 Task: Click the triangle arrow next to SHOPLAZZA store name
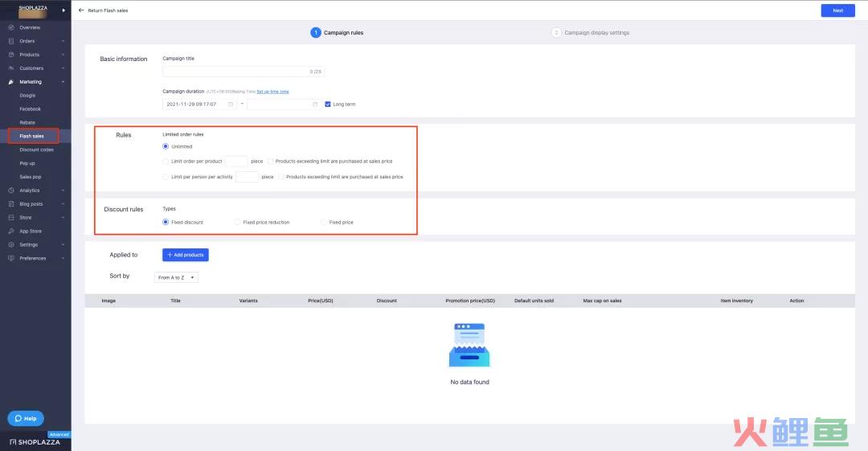coord(63,10)
